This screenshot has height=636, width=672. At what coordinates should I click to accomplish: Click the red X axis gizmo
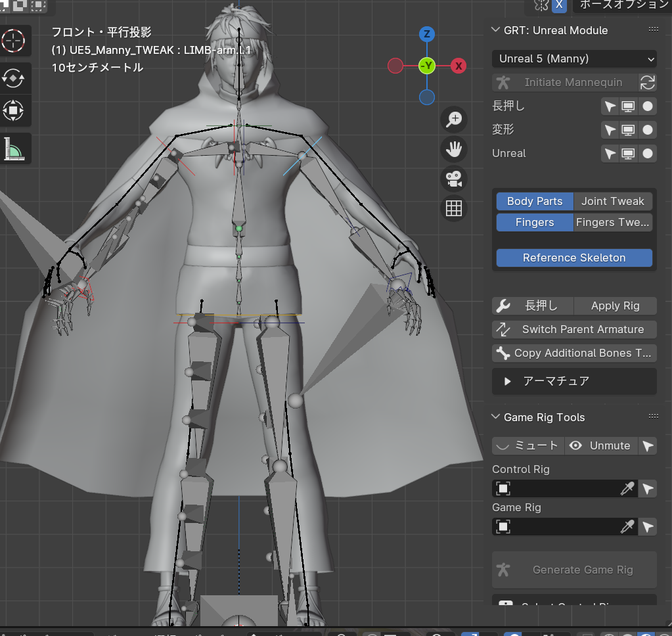pos(459,66)
